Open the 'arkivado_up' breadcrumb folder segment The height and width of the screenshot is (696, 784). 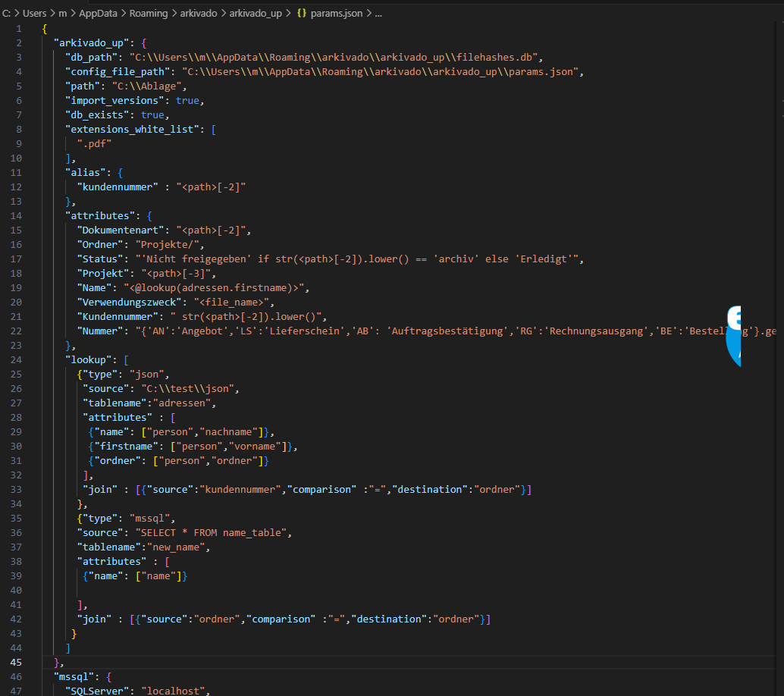[256, 13]
